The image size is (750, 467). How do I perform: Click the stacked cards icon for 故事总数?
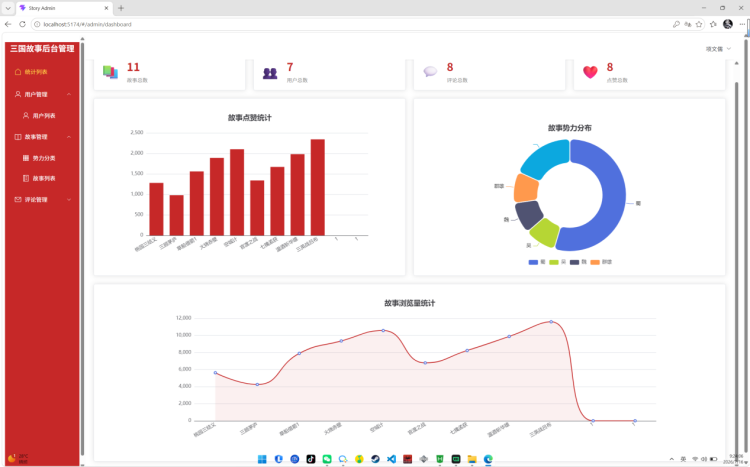pyautogui.click(x=110, y=72)
